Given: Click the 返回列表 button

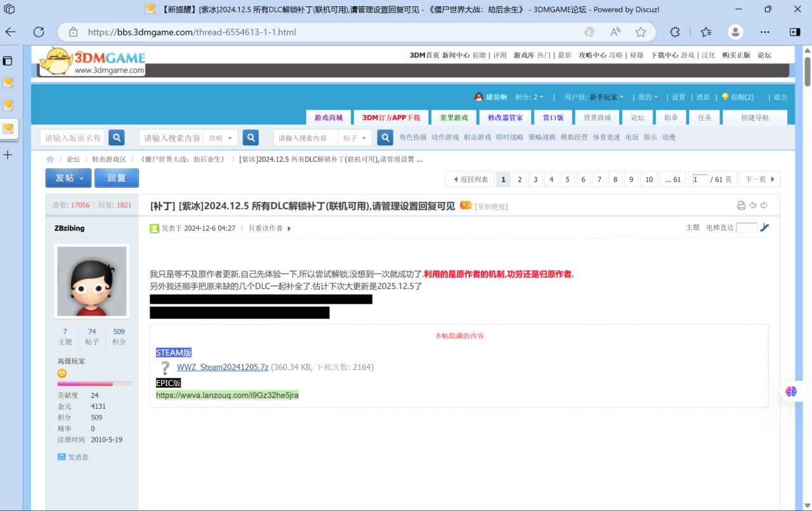Looking at the screenshot, I should [470, 180].
